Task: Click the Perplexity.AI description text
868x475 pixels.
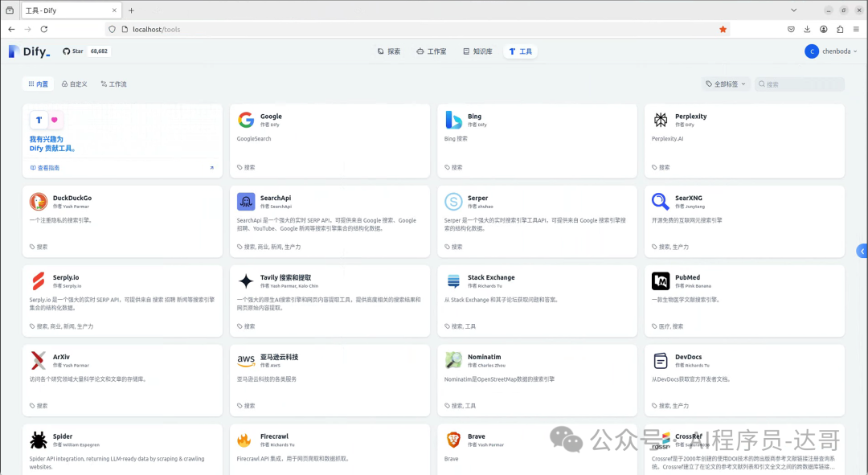Action: (668, 139)
